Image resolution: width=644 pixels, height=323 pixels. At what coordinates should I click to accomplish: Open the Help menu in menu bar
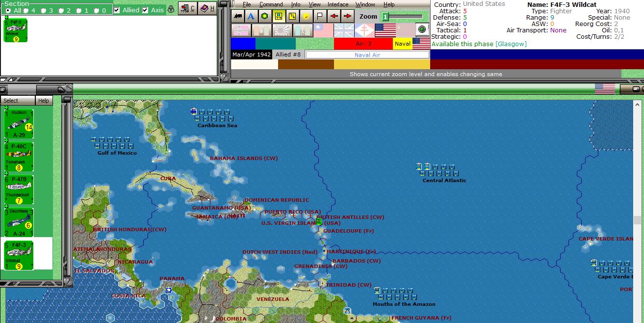[389, 4]
